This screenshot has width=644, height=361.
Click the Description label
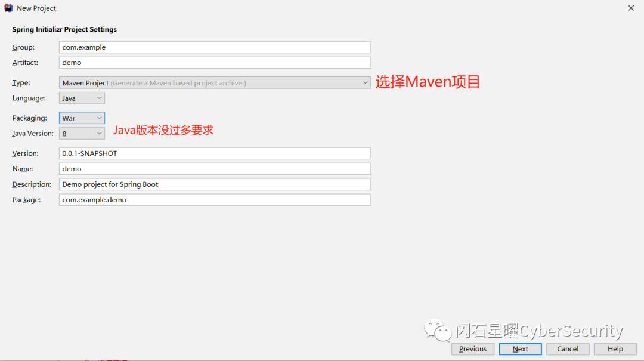tap(32, 184)
